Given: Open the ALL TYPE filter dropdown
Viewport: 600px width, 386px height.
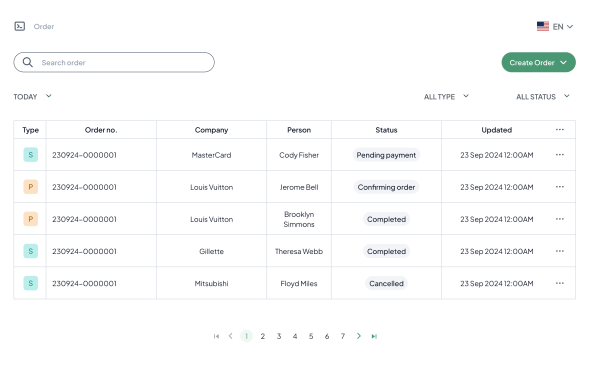Looking at the screenshot, I should 446,96.
